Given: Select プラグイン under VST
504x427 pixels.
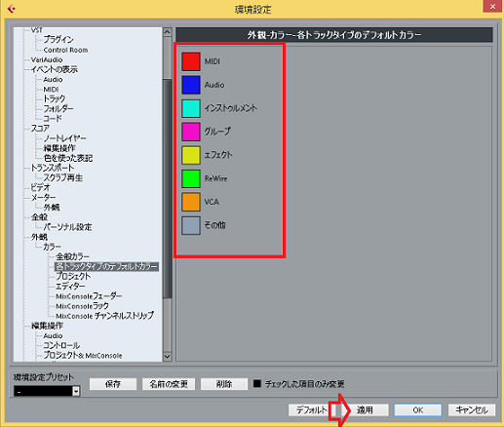Looking at the screenshot, I should [x=58, y=40].
